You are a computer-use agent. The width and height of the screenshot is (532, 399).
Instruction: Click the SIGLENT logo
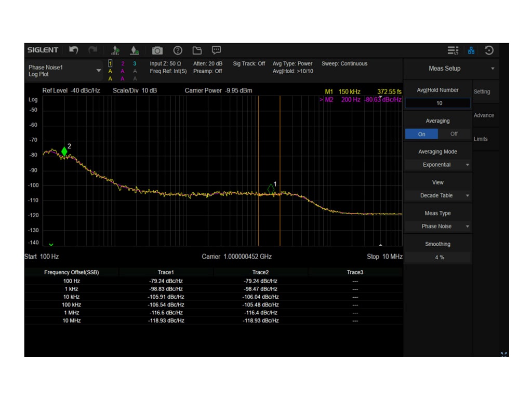[43, 50]
